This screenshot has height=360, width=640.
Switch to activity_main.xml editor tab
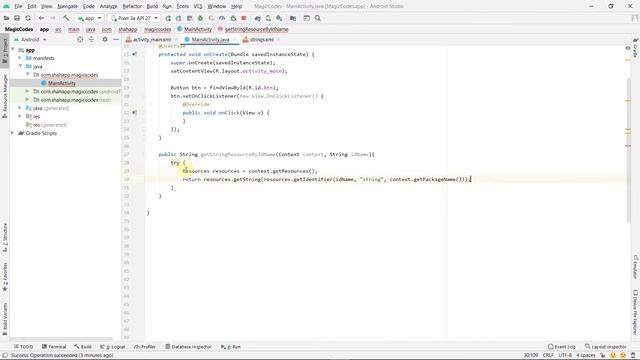tap(151, 40)
